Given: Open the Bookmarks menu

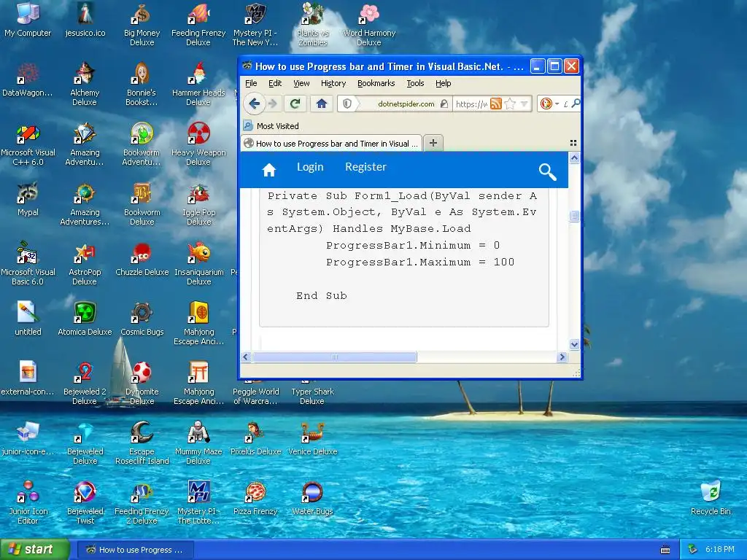Looking at the screenshot, I should click(x=376, y=83).
